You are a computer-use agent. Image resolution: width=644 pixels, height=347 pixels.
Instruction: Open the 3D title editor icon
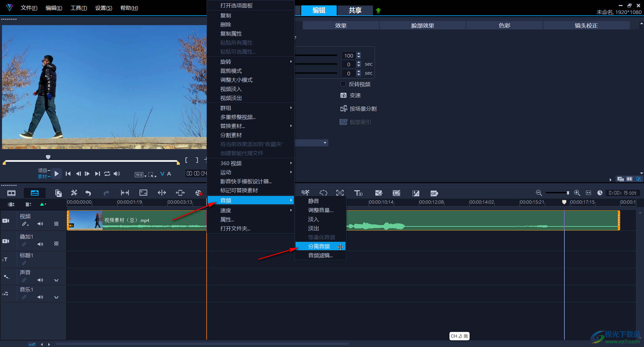pos(358,193)
